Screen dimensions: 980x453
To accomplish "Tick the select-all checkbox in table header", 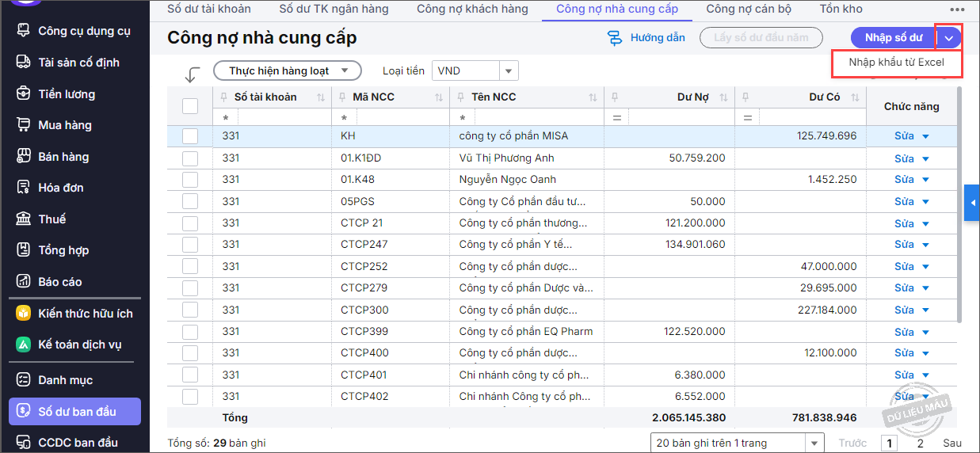I will click(190, 106).
